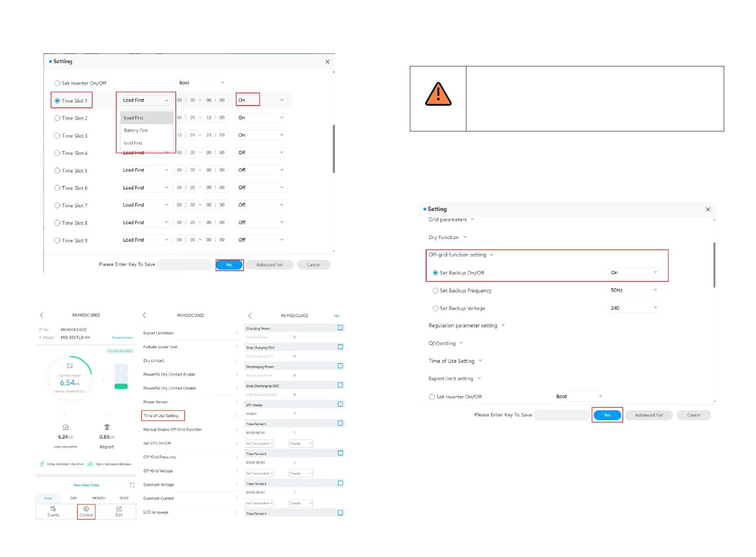Open the Set Backup Voltage 240 dropdown
This screenshot has height=557, width=756.
633,308
